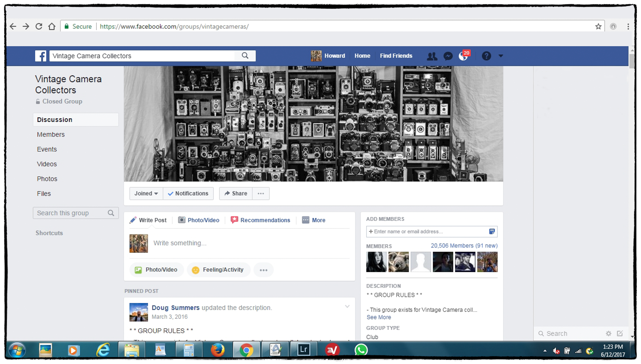Open the friend requests icon
Viewport: 641px width, 364px height.
pos(432,56)
